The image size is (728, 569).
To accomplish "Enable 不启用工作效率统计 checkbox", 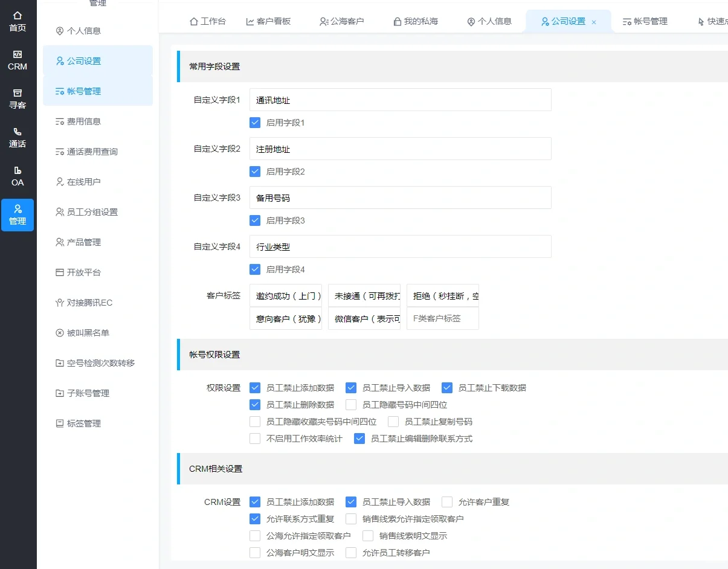I will (x=255, y=439).
